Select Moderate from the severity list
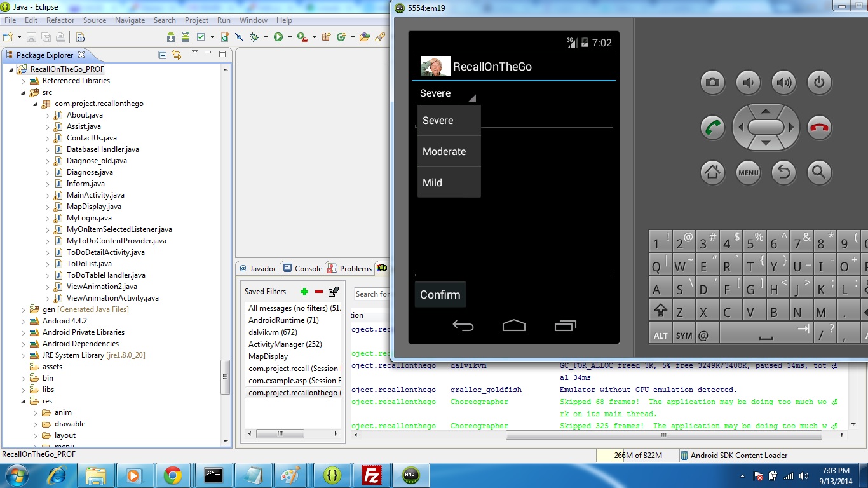The image size is (868, 488). [x=449, y=152]
